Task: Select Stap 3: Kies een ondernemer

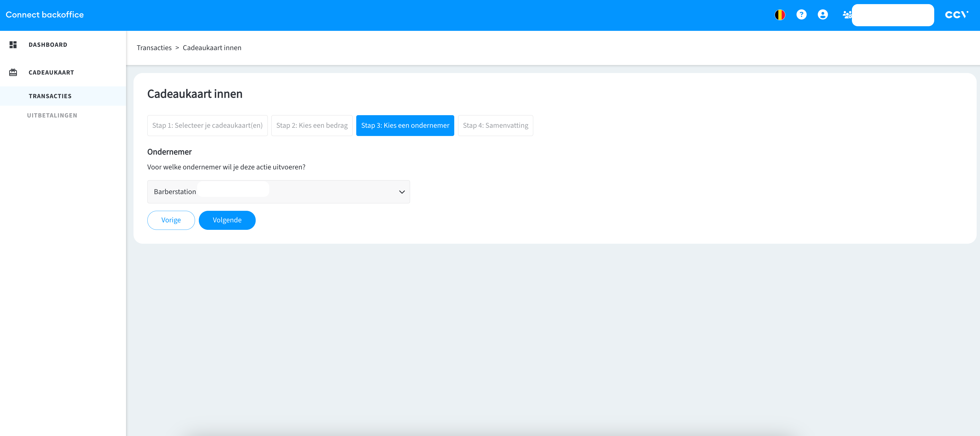Action: click(x=405, y=125)
